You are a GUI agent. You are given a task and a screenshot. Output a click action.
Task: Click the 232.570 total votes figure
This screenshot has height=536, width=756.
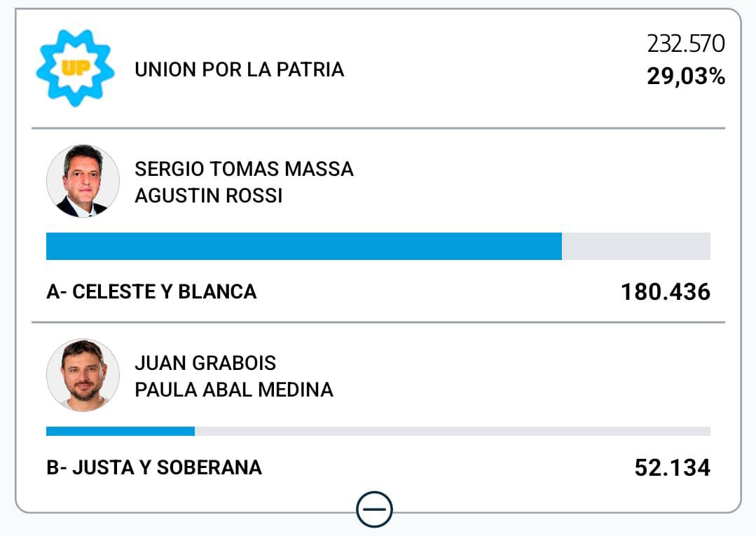(x=685, y=44)
